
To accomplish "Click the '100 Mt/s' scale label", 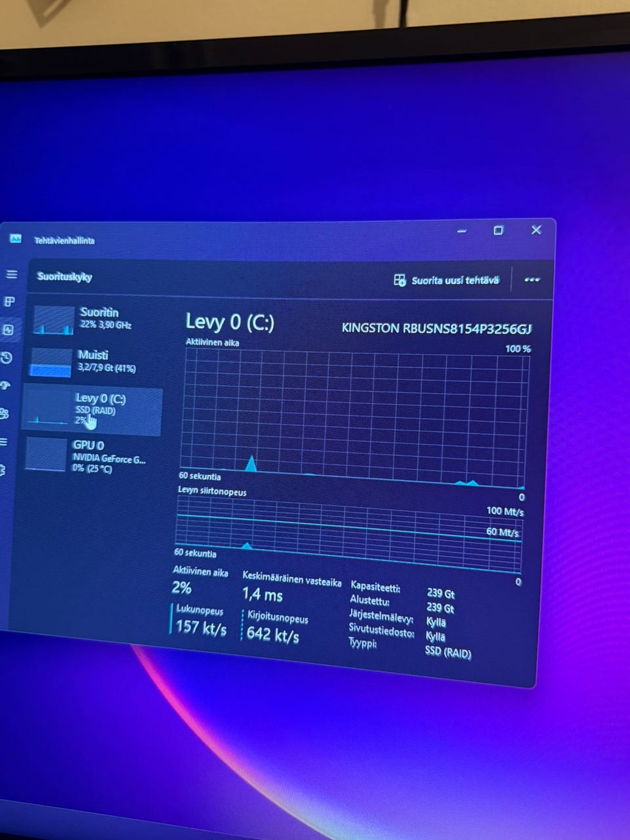I will click(505, 511).
